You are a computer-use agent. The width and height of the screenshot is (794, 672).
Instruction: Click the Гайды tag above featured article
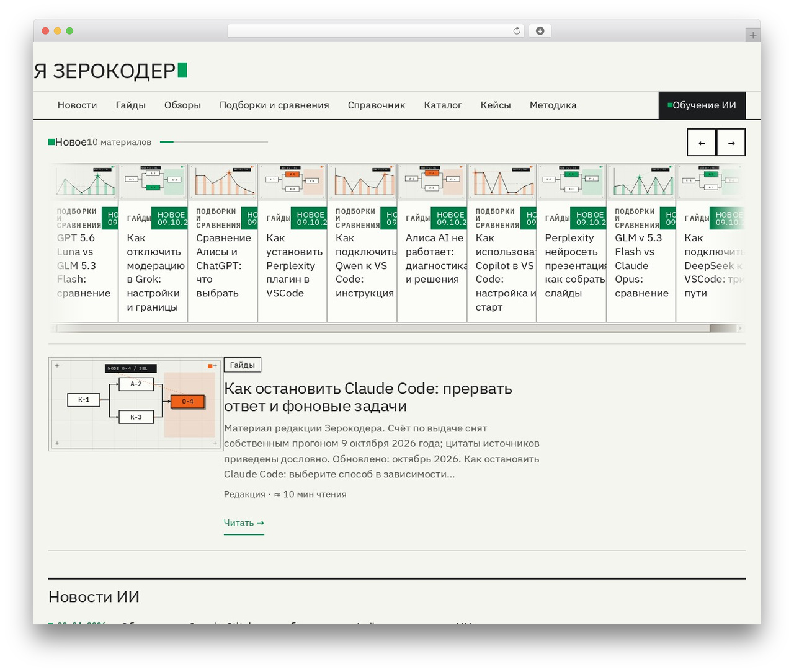click(243, 365)
